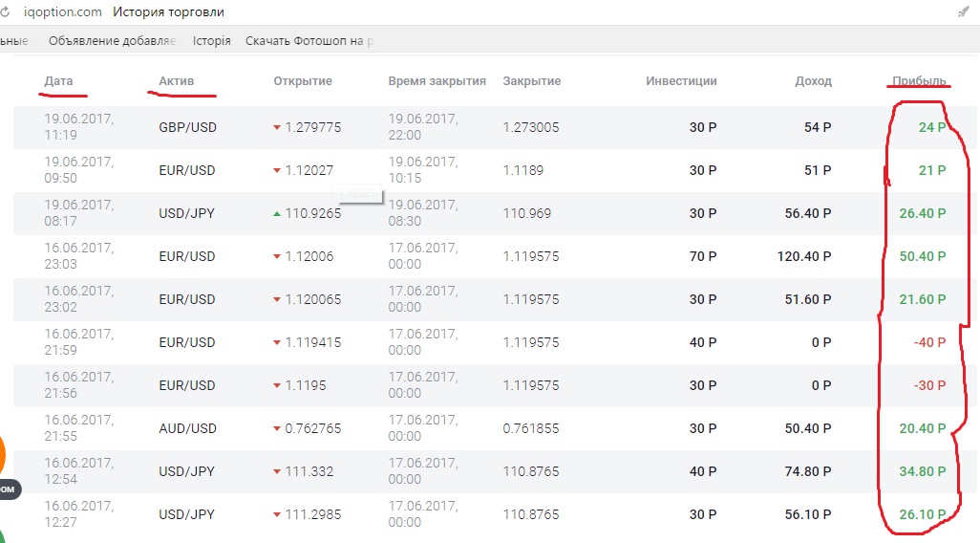Click the down arrow beside 1.12027
This screenshot has height=543, width=980.
click(x=277, y=171)
